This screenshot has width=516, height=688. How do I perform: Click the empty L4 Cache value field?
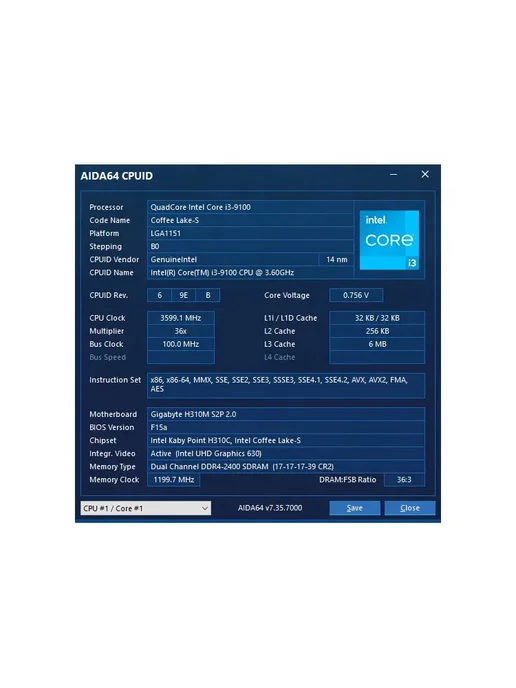click(x=377, y=357)
